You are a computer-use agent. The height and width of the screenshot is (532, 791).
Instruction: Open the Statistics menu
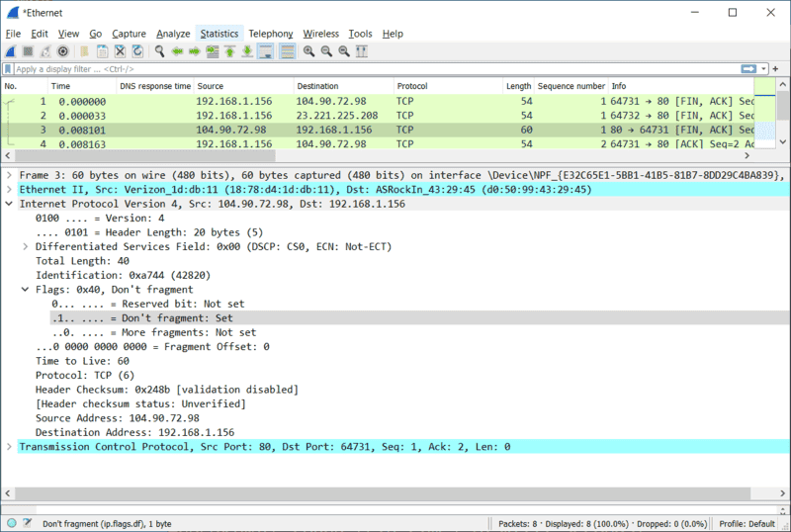(219, 34)
